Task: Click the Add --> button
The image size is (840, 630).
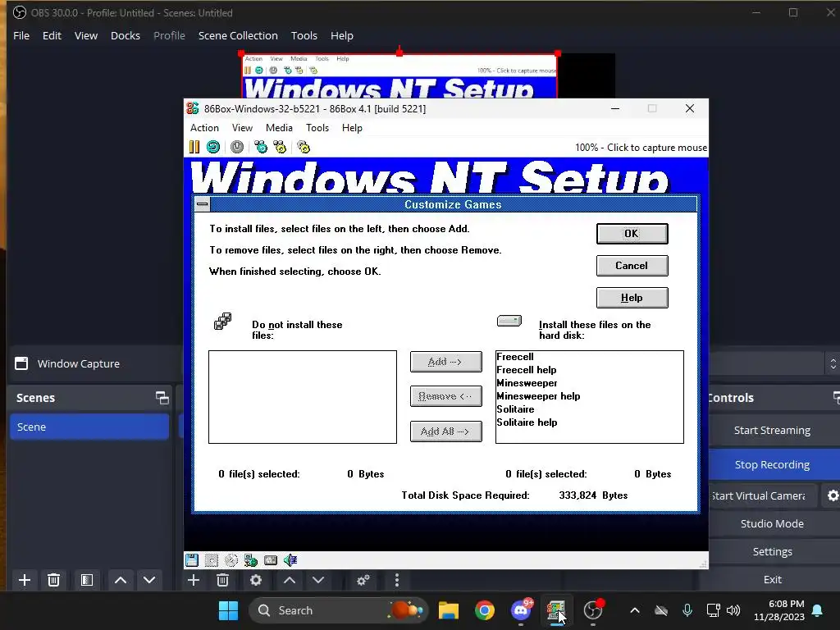Action: pyautogui.click(x=446, y=362)
